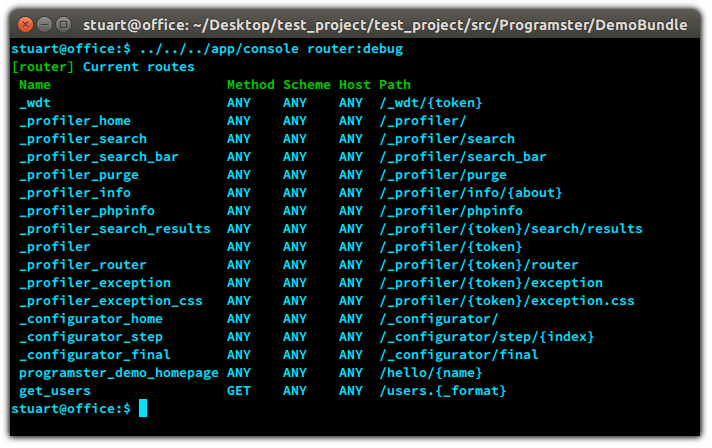
Task: Click the Name column header
Action: coord(35,85)
